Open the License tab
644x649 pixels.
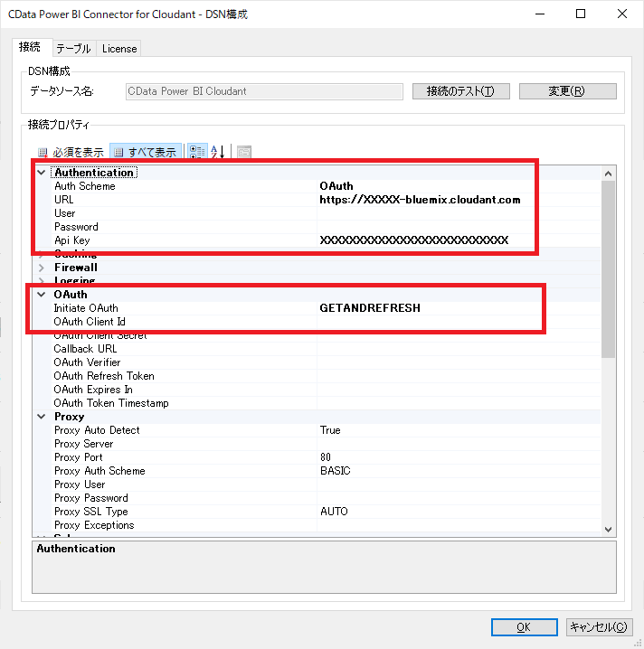[x=119, y=49]
